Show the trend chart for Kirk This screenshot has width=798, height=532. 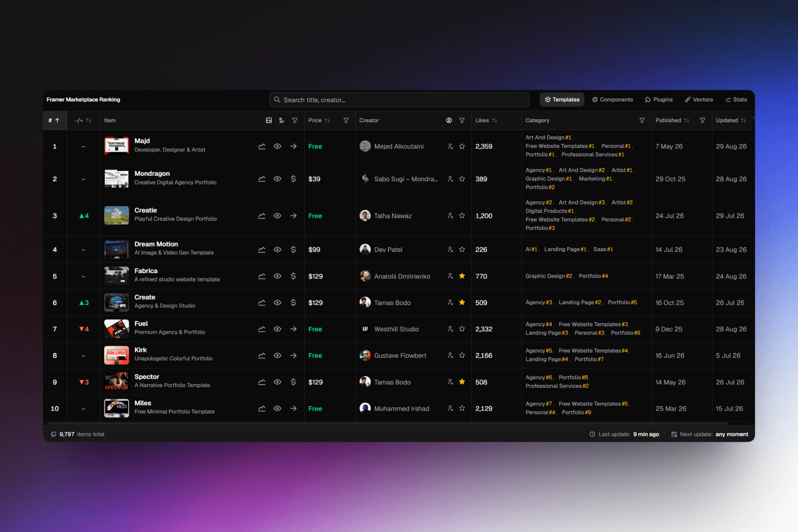262,355
